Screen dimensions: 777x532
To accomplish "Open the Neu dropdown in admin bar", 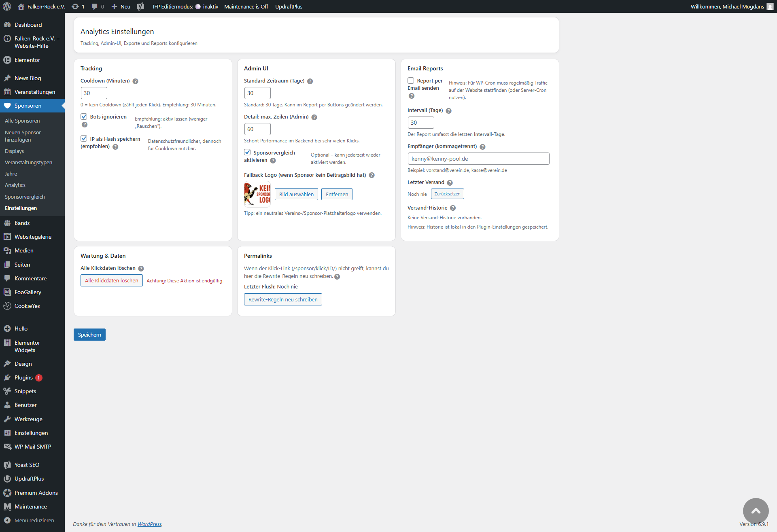I will (121, 6).
